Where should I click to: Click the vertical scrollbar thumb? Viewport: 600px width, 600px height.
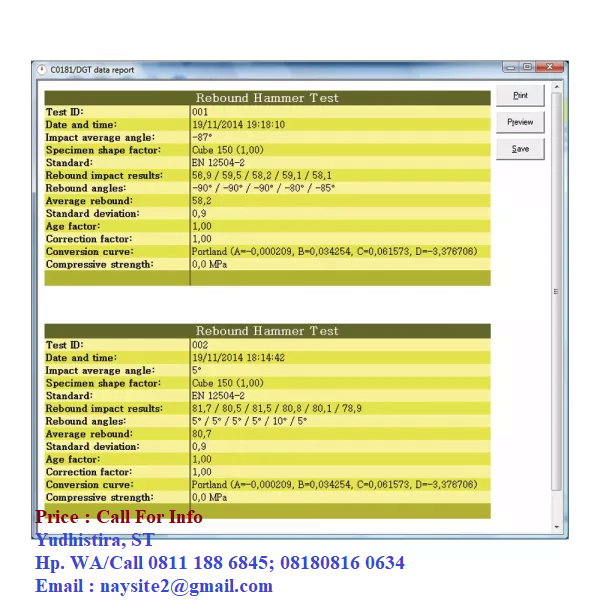click(x=557, y=292)
